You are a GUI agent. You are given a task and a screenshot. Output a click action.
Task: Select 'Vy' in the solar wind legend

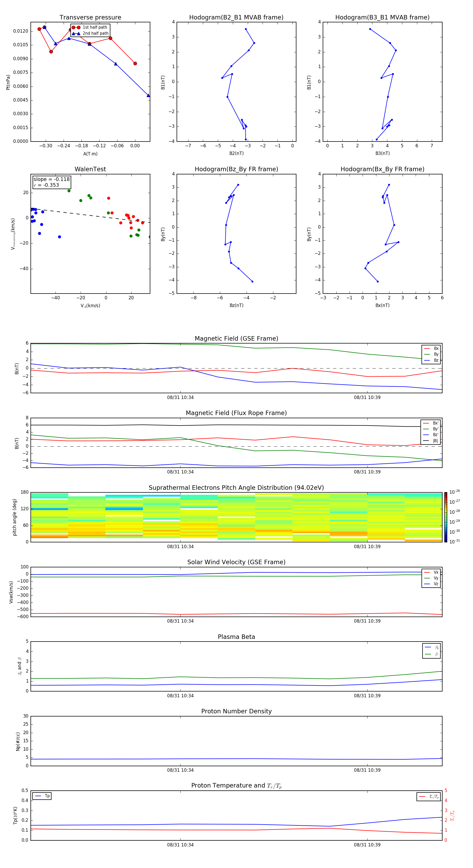[431, 578]
